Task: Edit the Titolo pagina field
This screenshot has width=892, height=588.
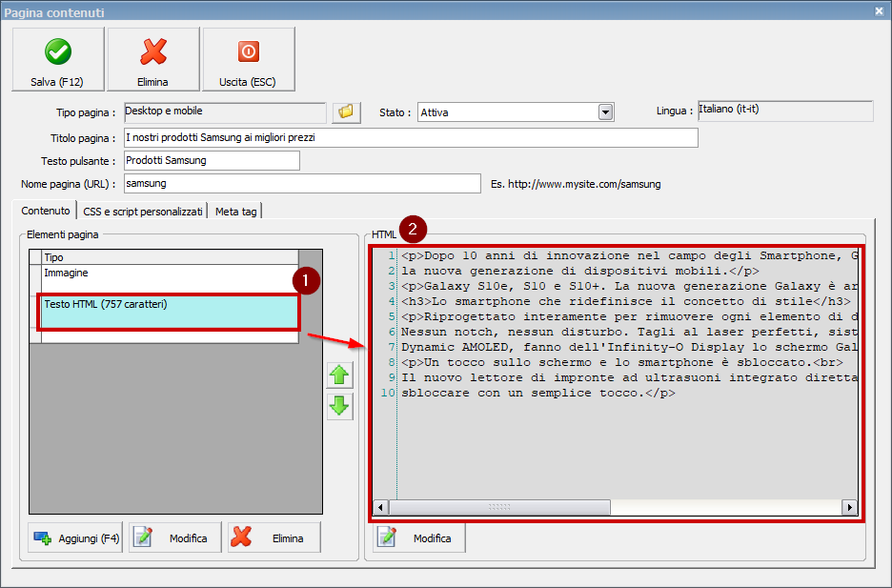Action: pos(411,137)
